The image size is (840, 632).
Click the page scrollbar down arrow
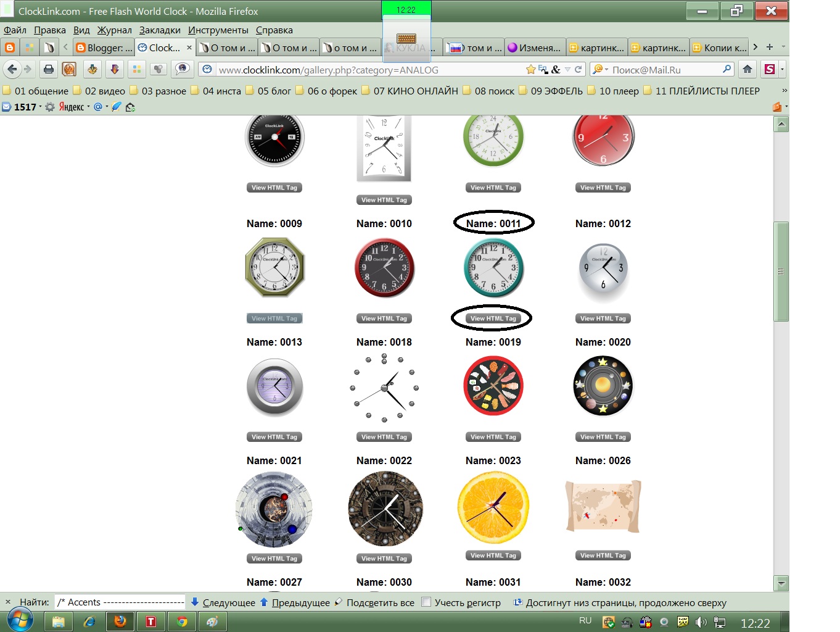click(x=781, y=583)
